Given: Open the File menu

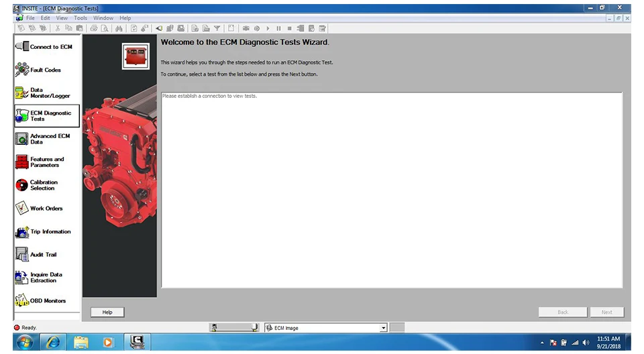Looking at the screenshot, I should tap(30, 18).
